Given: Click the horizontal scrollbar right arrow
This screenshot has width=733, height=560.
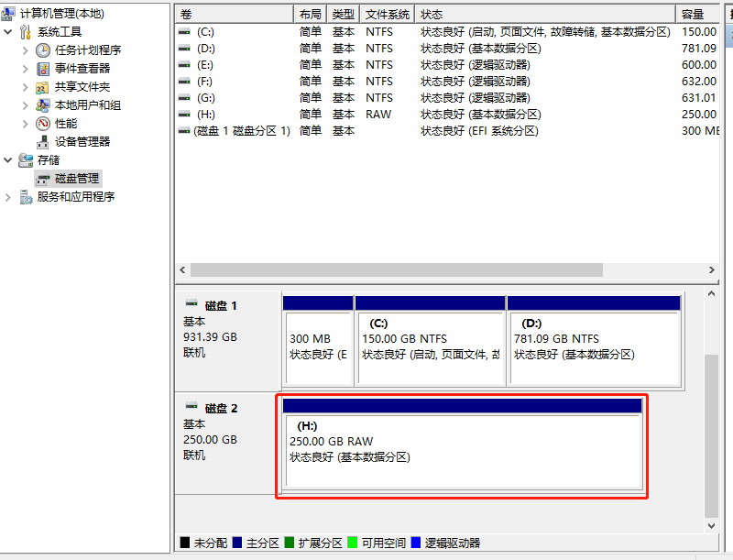Looking at the screenshot, I should pyautogui.click(x=714, y=269).
